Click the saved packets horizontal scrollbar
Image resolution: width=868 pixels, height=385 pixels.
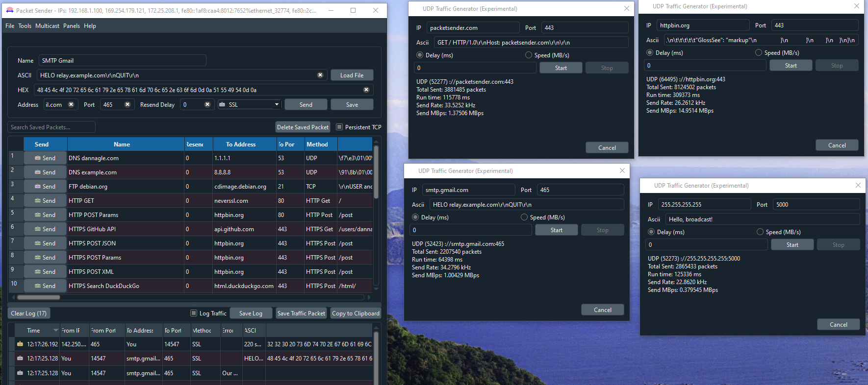pos(39,297)
